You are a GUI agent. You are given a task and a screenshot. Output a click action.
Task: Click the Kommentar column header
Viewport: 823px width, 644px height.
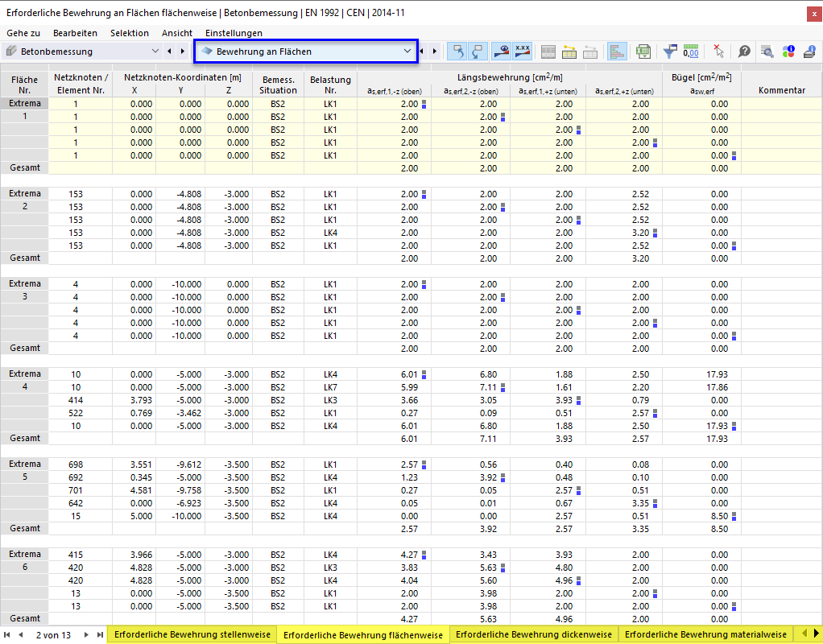[x=781, y=90]
